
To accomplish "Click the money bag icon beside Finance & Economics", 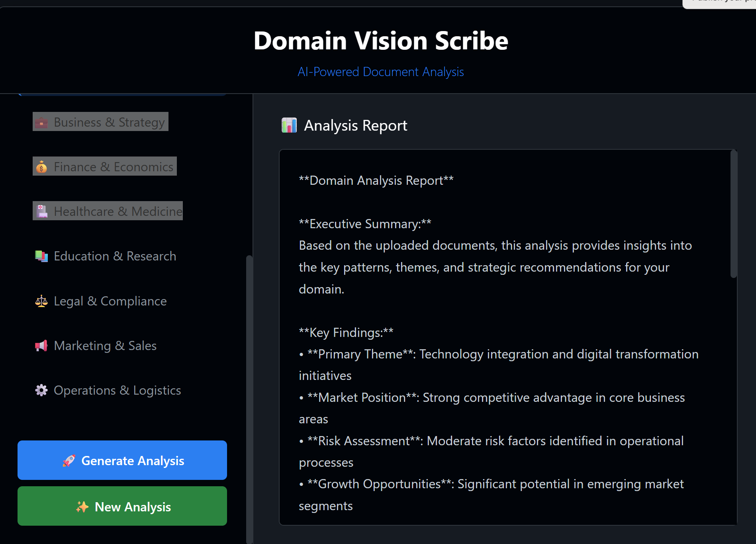I will [41, 167].
